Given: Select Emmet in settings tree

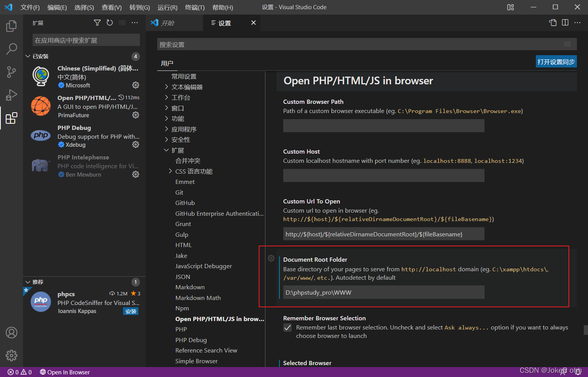Looking at the screenshot, I should point(185,182).
